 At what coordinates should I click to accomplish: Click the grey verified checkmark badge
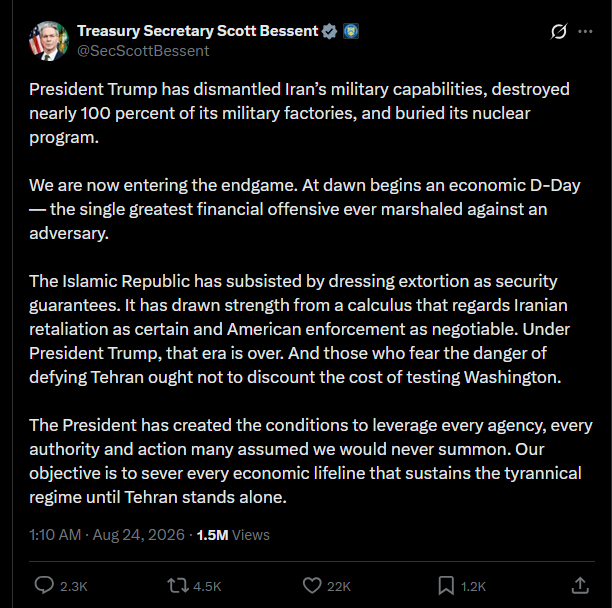[329, 31]
